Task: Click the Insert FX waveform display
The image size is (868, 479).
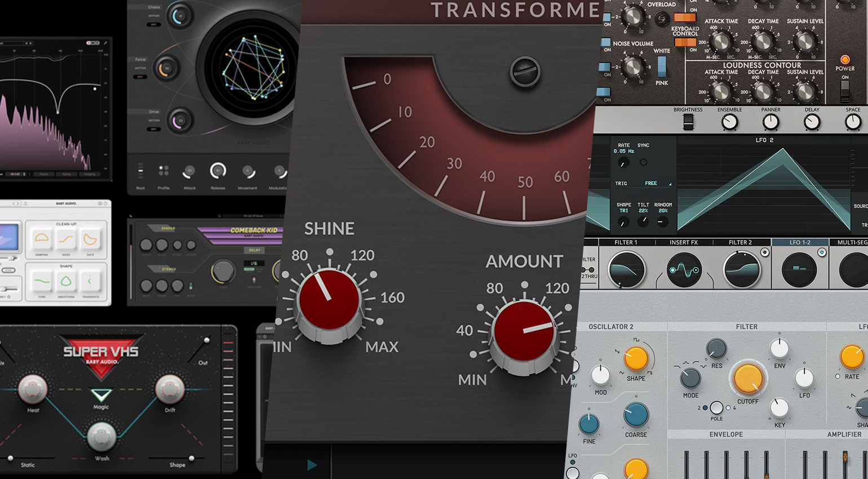Action: click(x=684, y=270)
